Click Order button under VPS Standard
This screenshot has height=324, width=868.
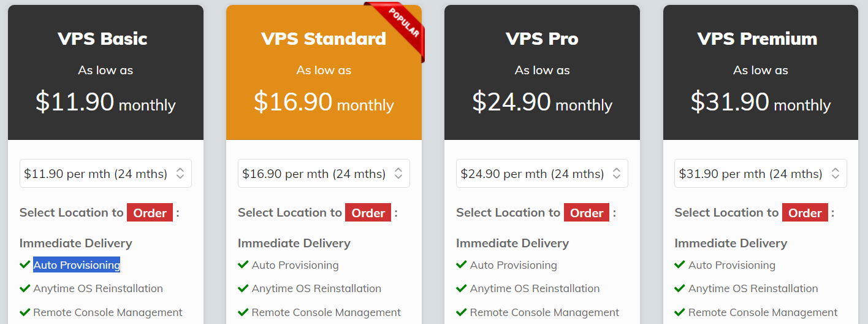(x=368, y=213)
